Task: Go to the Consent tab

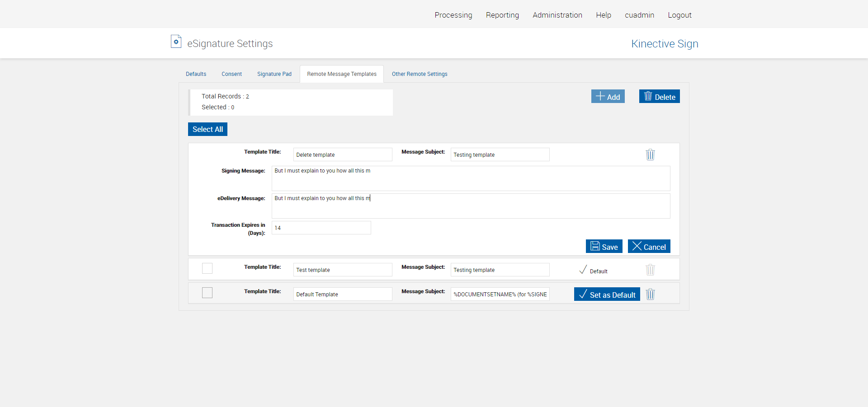Action: pos(231,74)
